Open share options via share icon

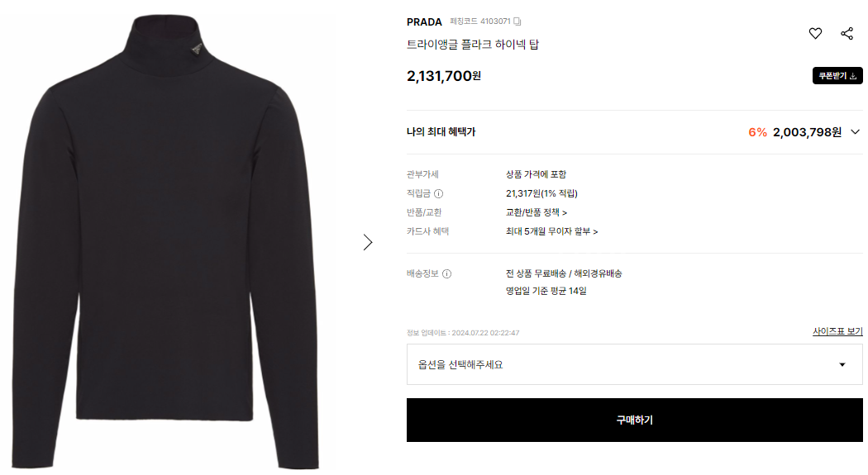(x=847, y=33)
